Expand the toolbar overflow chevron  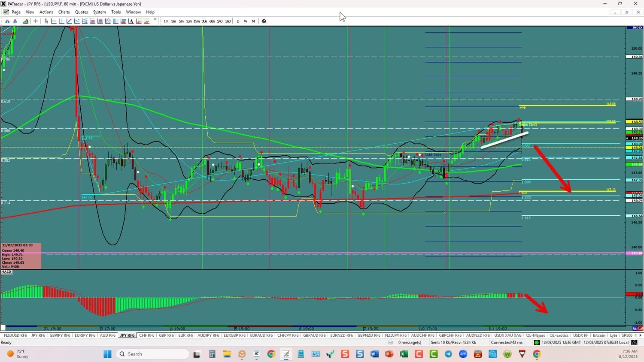pyautogui.click(x=155, y=20)
